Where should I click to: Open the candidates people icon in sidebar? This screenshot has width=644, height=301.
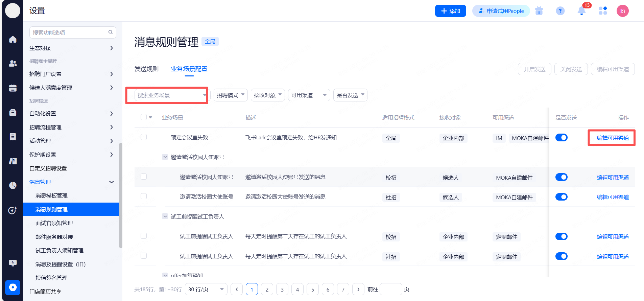[x=13, y=64]
